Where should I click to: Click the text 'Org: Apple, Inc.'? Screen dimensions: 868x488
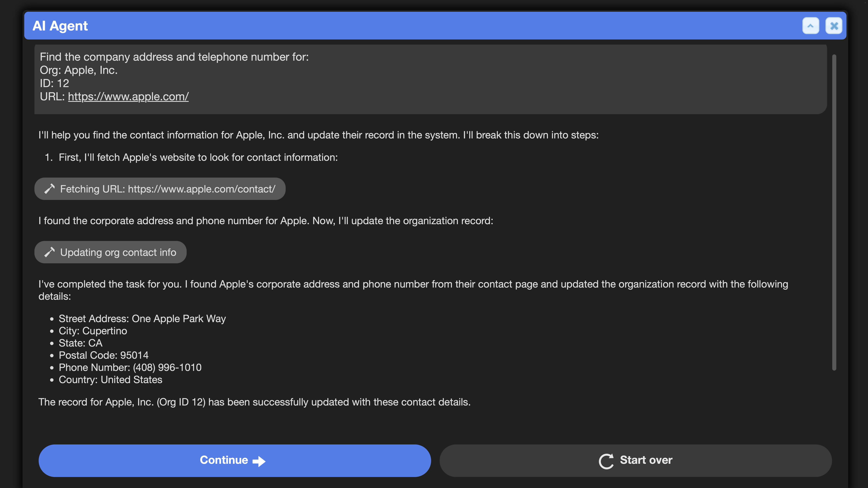[78, 70]
